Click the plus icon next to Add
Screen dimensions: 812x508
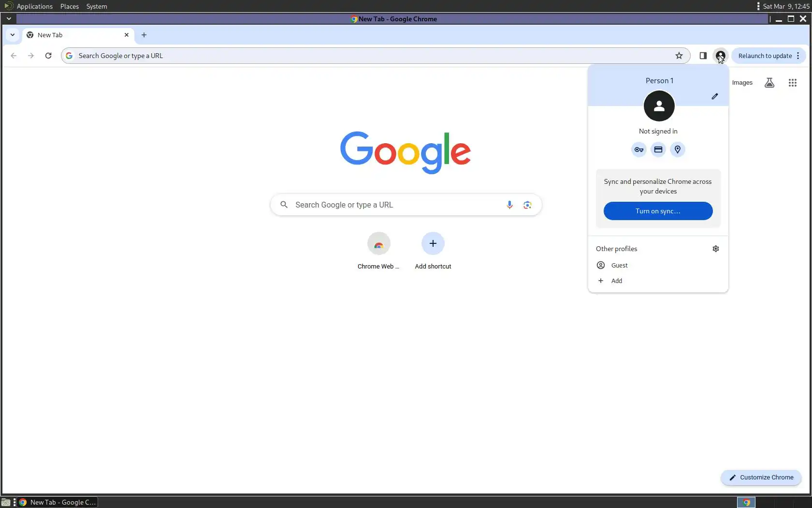(601, 281)
